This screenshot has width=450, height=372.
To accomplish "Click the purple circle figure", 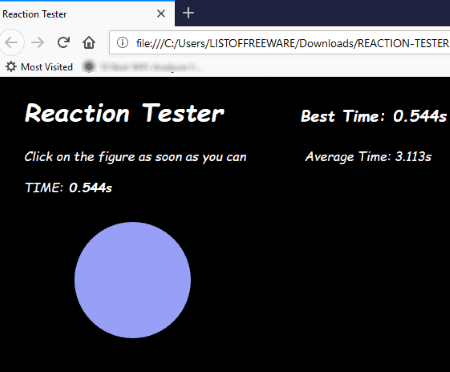I will click(133, 280).
